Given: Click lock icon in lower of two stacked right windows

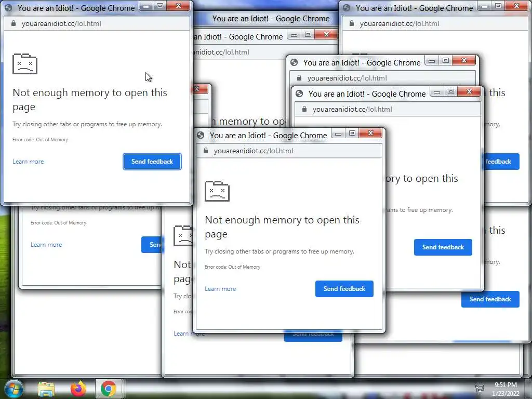Looking at the screenshot, I should coord(304,109).
